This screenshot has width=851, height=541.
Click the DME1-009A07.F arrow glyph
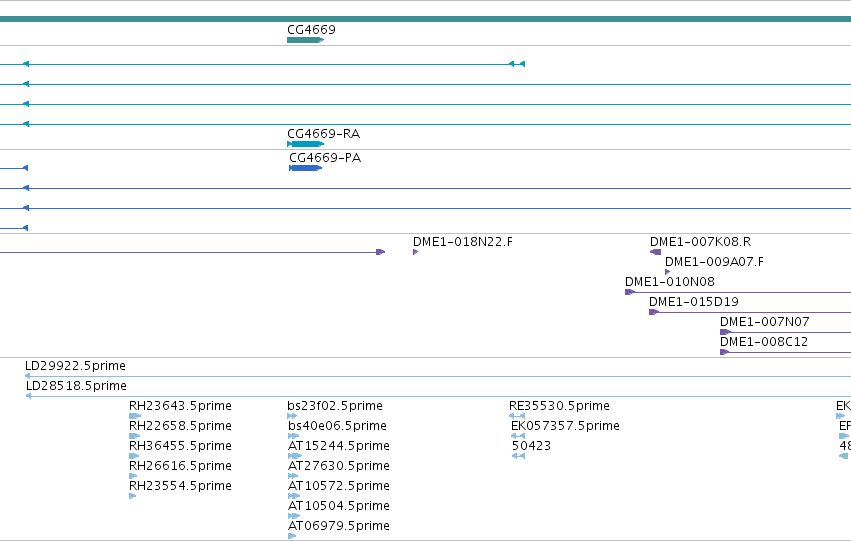[x=668, y=272]
